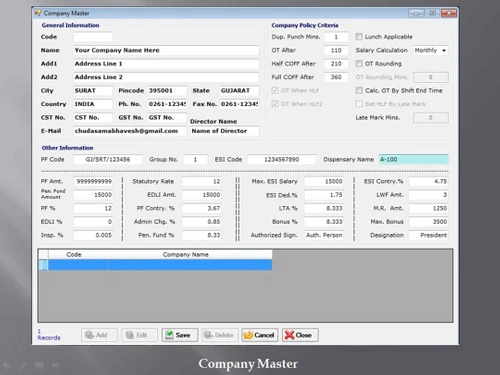This screenshot has height=375, width=500.
Task: Toggle the OT When HLF2 checkbox
Action: [275, 104]
